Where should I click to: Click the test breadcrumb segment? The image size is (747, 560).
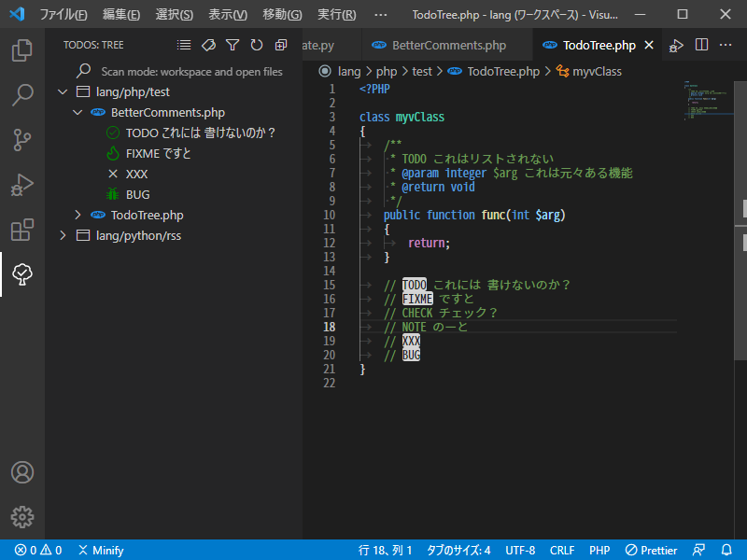[422, 72]
